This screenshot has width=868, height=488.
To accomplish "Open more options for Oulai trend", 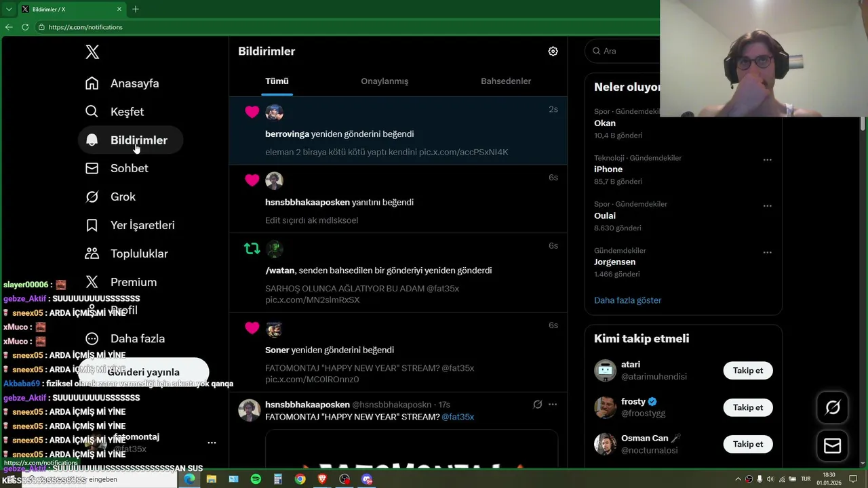I will point(767,206).
